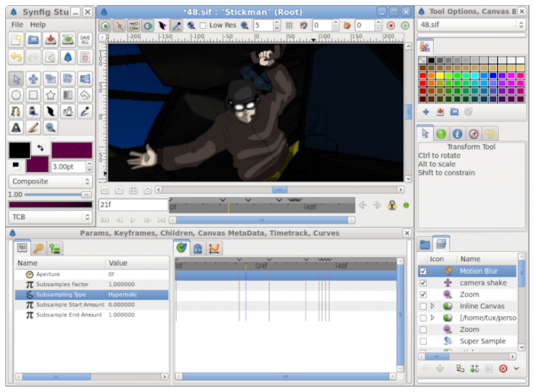
Task: Open the Help menu
Action: (x=38, y=25)
